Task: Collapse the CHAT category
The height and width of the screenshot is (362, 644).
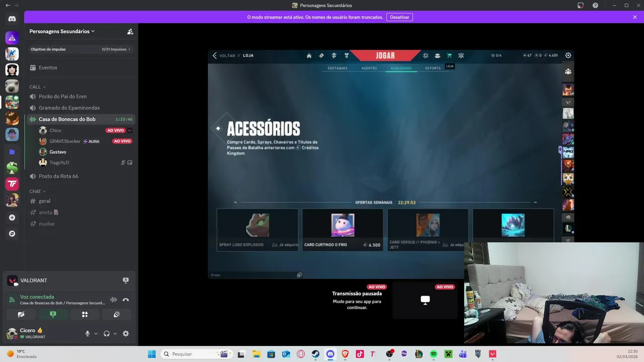Action: tap(37, 192)
